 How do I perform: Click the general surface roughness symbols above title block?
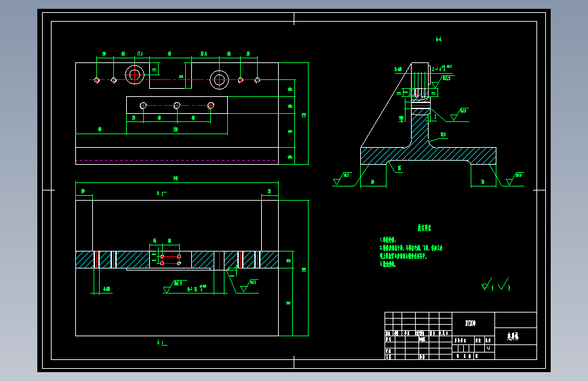tap(496, 284)
